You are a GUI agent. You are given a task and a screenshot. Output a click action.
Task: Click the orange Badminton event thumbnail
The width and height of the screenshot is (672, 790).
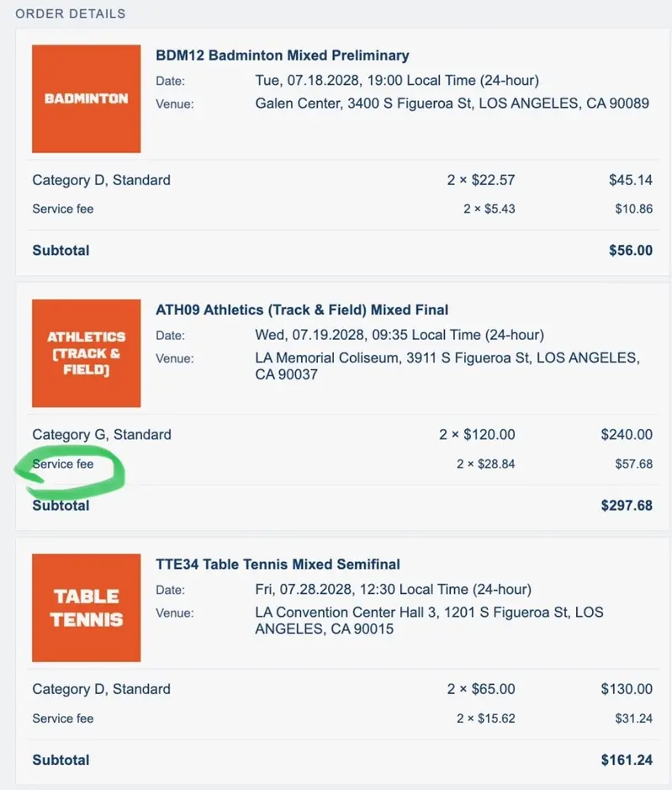pos(86,98)
